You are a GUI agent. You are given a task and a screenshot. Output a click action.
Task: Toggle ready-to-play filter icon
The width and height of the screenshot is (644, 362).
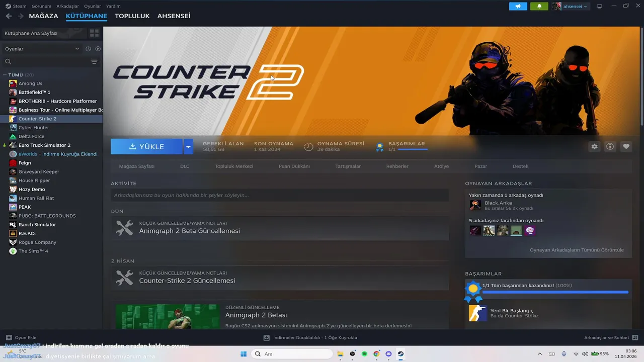coord(98,49)
